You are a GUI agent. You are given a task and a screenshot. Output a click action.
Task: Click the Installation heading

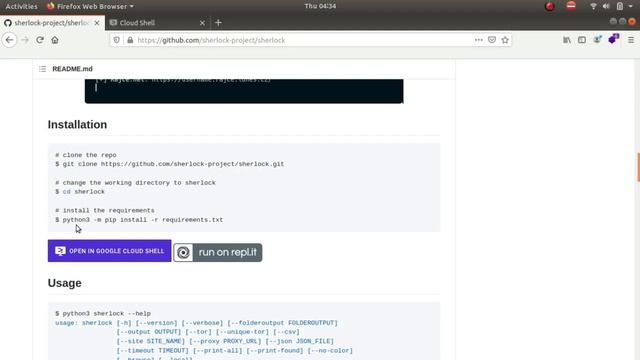pyautogui.click(x=77, y=124)
